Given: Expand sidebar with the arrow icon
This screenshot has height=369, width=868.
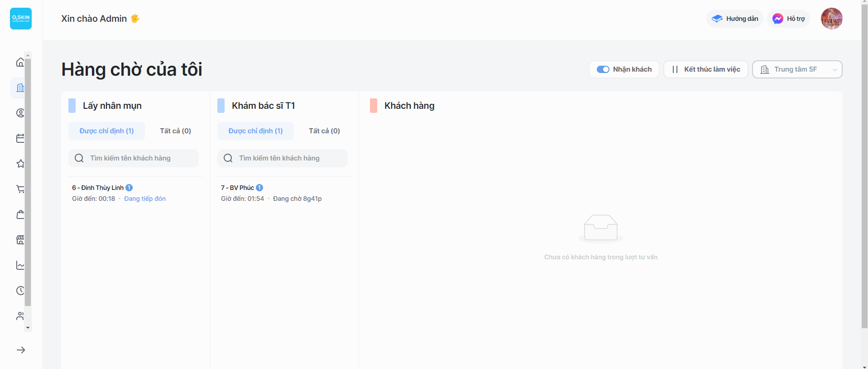Looking at the screenshot, I should coord(21,350).
